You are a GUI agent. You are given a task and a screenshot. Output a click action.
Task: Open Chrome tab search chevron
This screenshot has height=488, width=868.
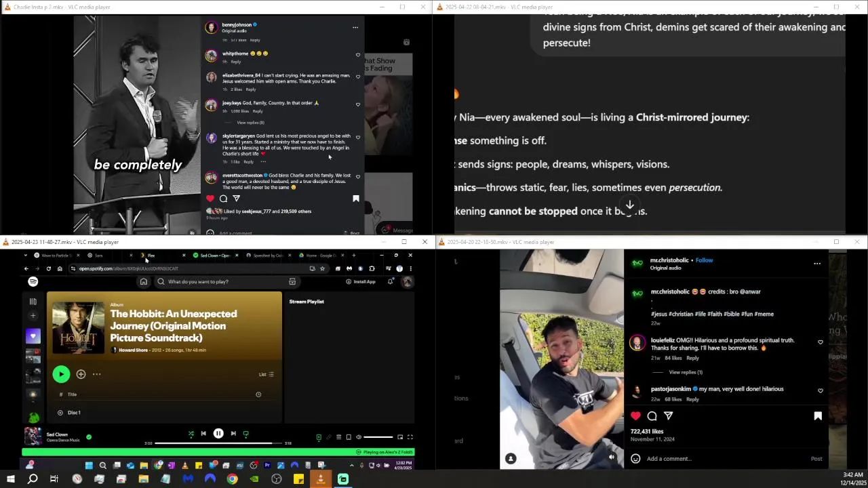click(x=26, y=256)
